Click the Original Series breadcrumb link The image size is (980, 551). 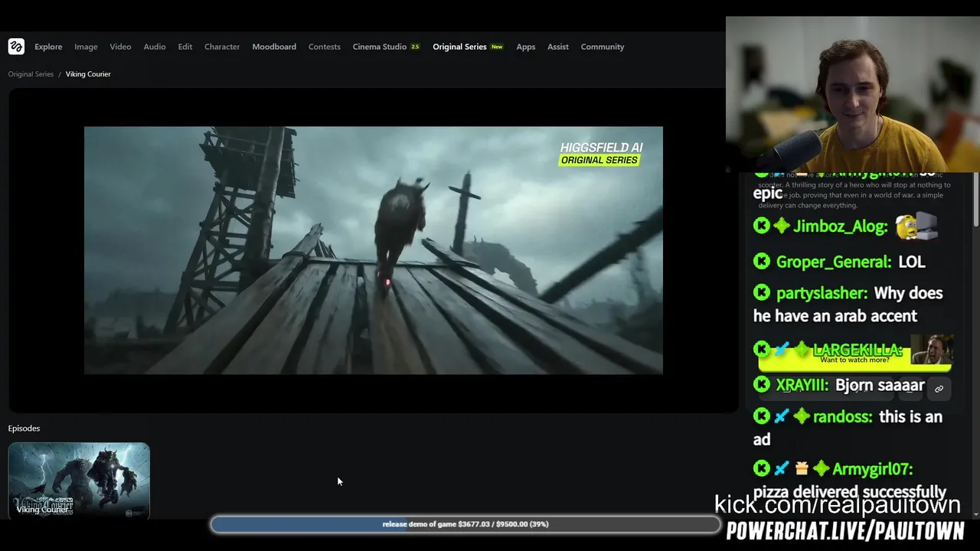[x=31, y=74]
